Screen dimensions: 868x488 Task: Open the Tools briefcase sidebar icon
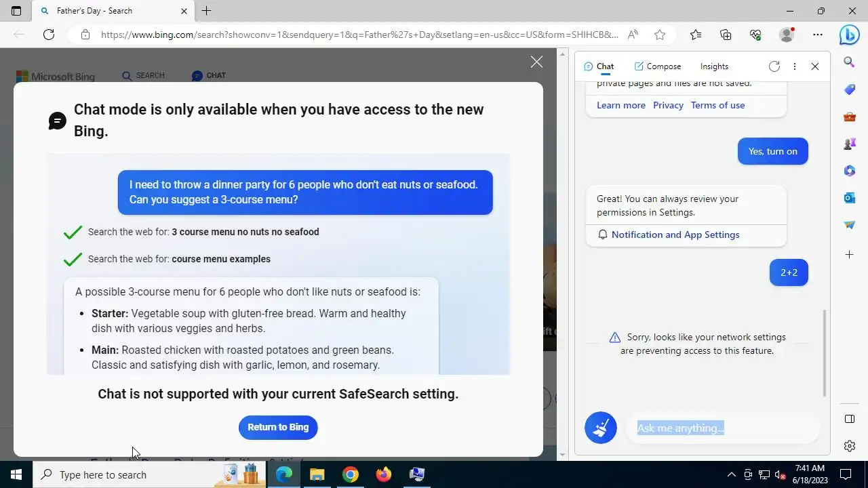849,117
